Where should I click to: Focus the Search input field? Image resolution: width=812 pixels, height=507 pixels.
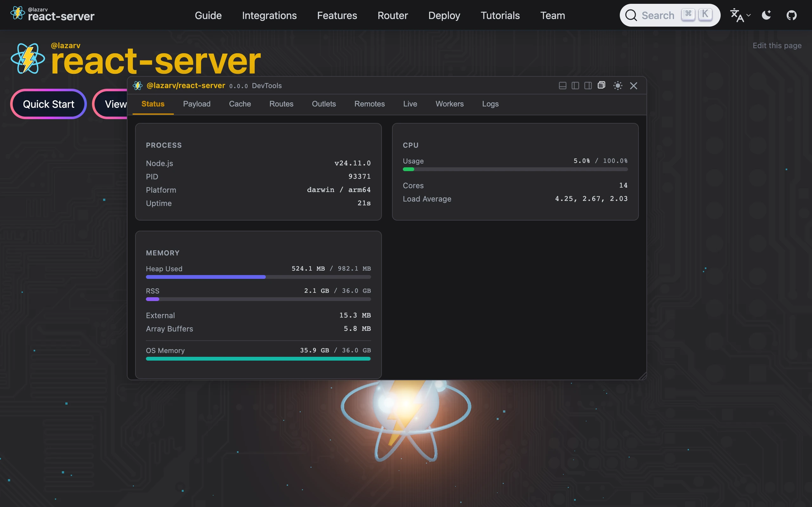click(658, 16)
